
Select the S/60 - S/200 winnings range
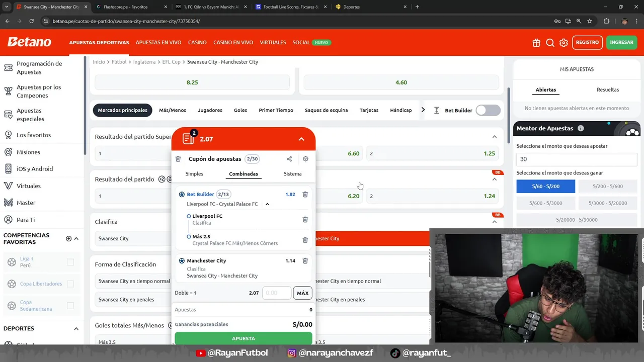[x=546, y=187]
